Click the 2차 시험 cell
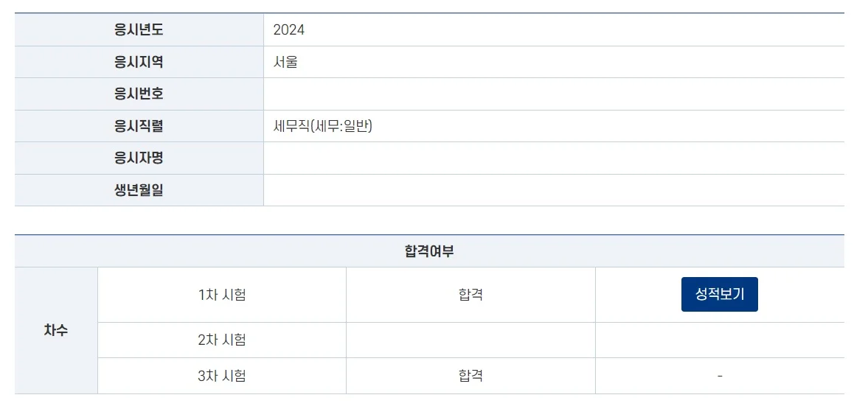The height and width of the screenshot is (420, 868). click(222, 340)
